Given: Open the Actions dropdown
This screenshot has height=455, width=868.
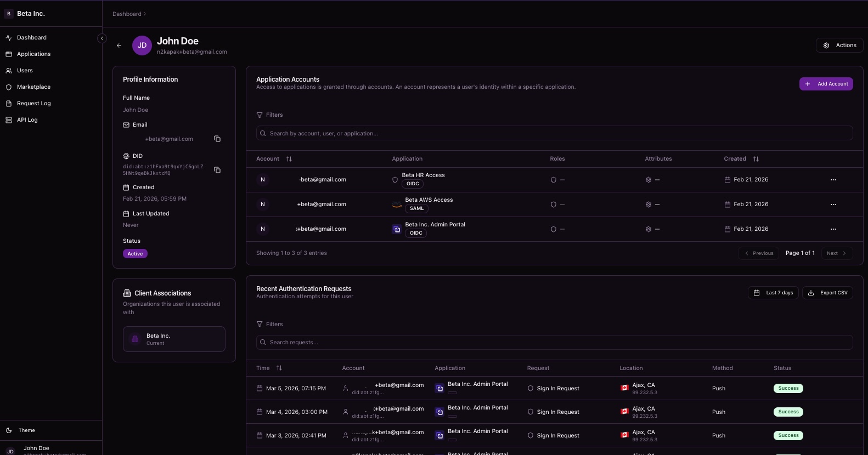Looking at the screenshot, I should 839,46.
